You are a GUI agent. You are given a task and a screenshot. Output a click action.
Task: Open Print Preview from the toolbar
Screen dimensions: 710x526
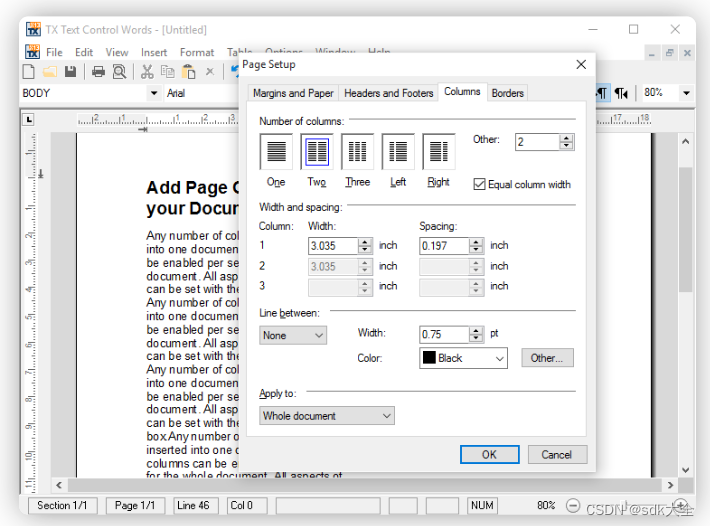point(119,71)
